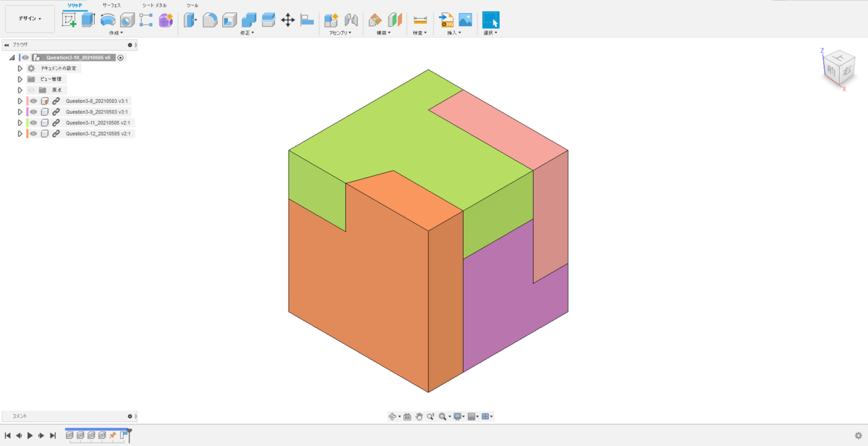Collapse the root Question3-10_20210505 node
Viewport: 868px width, 446px height.
click(x=12, y=57)
